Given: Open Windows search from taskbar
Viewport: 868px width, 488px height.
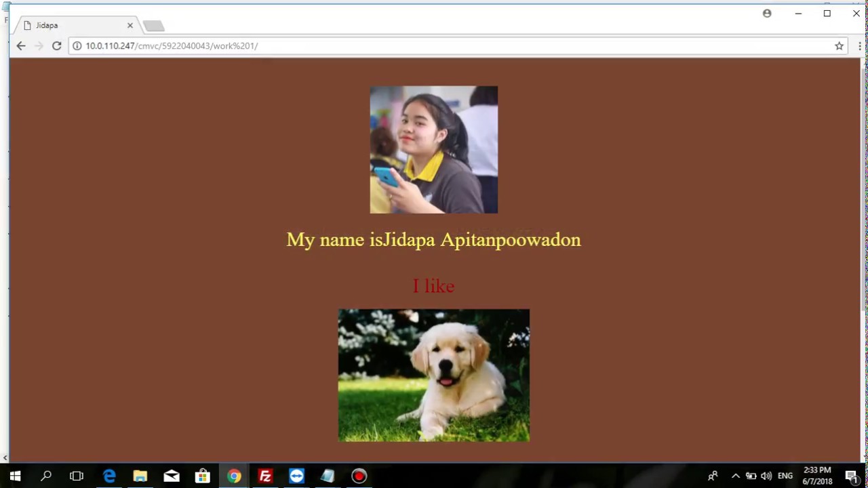Looking at the screenshot, I should coord(46,476).
